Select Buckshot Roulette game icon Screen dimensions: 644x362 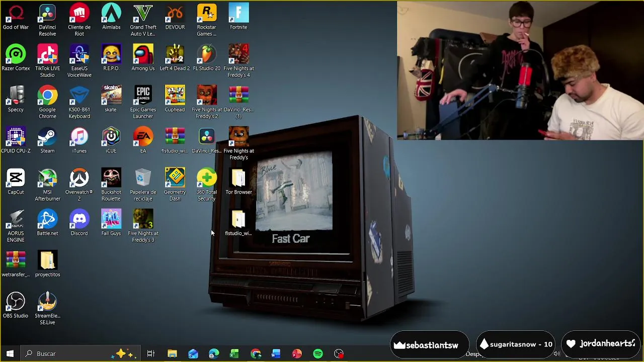[111, 185]
